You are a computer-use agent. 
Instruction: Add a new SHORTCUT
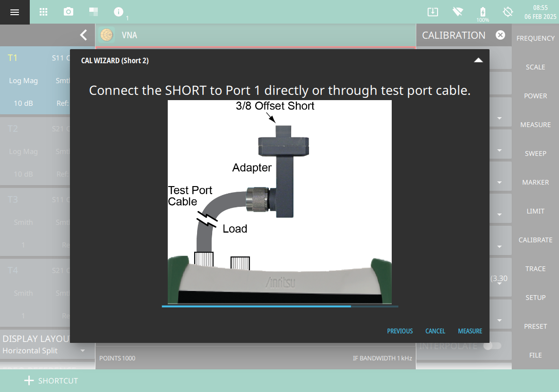pos(51,381)
